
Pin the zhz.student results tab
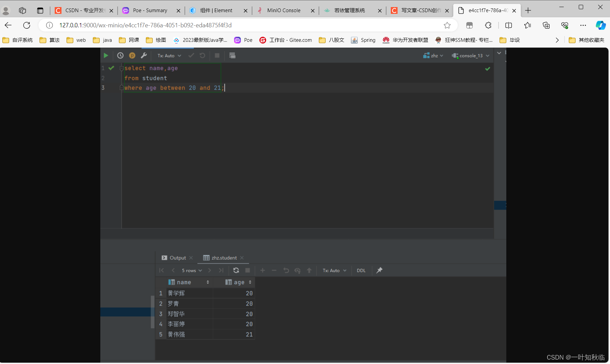click(379, 270)
